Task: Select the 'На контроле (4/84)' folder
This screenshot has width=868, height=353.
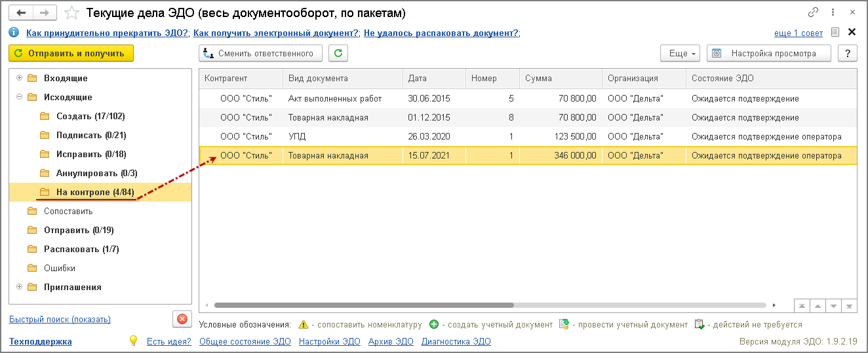Action: 100,193
